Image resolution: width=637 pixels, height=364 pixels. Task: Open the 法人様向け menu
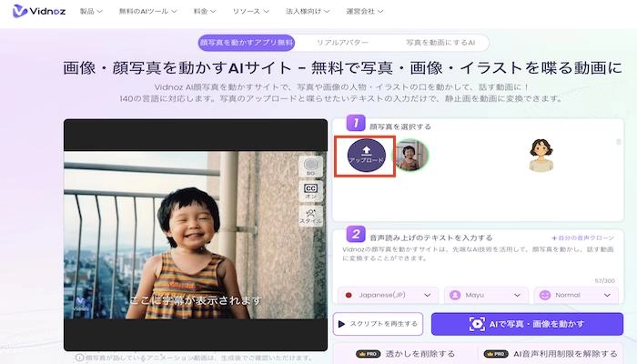[x=308, y=11]
